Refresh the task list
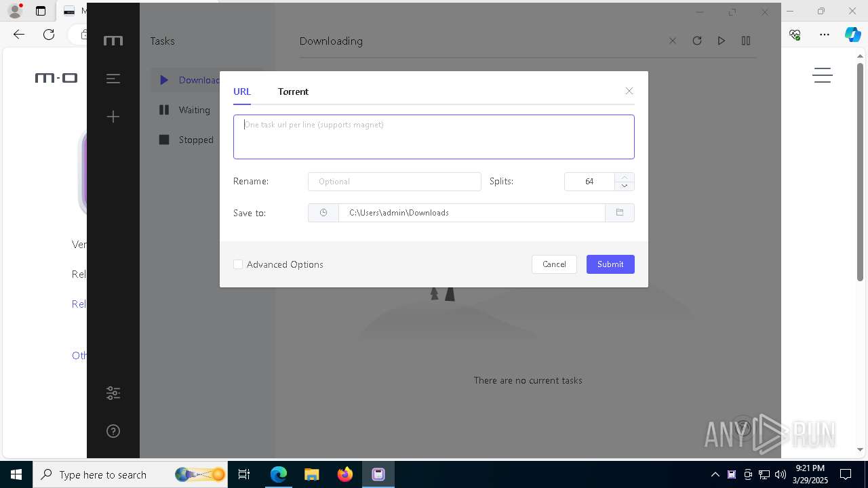This screenshot has width=868, height=488. [x=697, y=41]
